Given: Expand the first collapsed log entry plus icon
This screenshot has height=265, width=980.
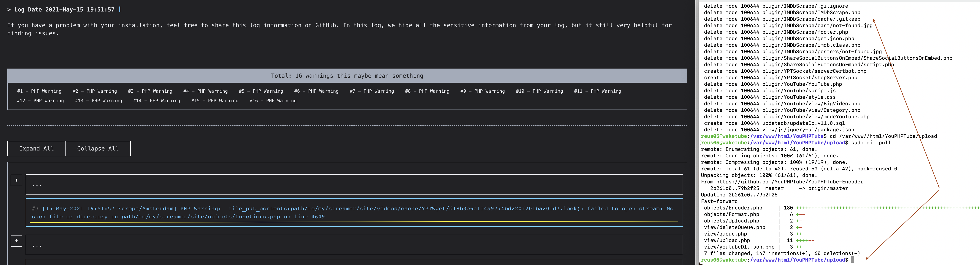Looking at the screenshot, I should click(16, 180).
